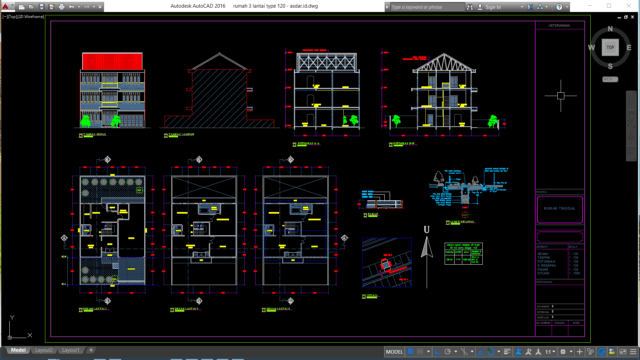Click the TOP face of the ViewCube
640x360 pixels.
[x=610, y=47]
